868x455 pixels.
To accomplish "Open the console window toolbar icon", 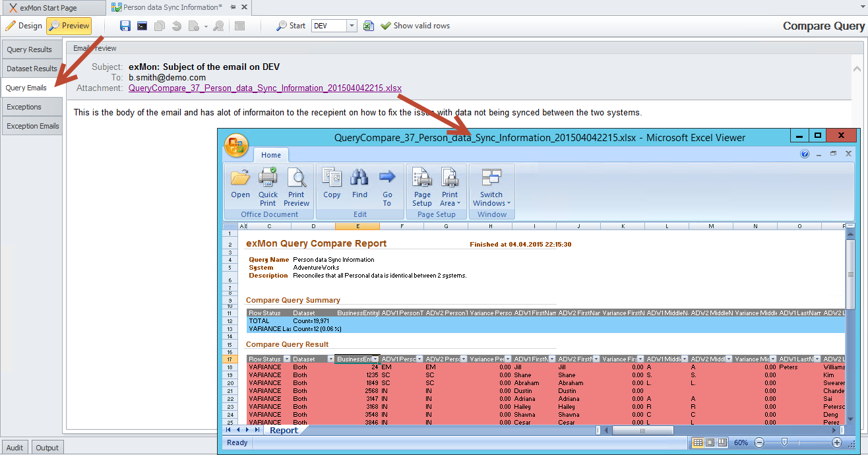I will tap(142, 26).
